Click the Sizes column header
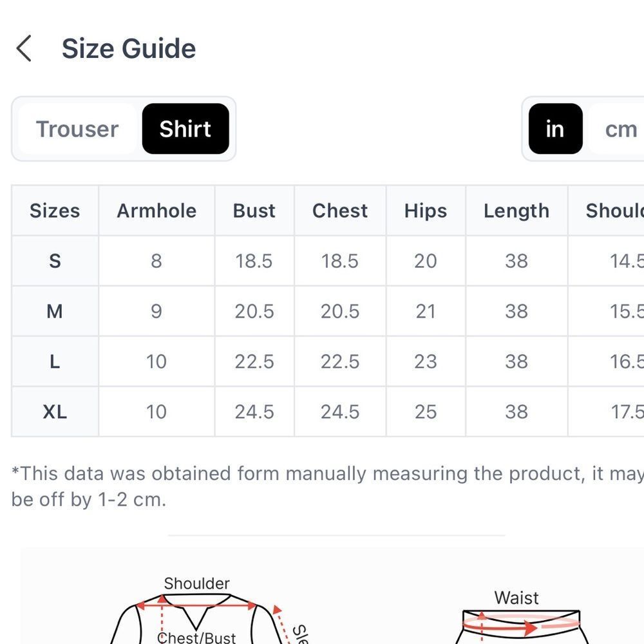The height and width of the screenshot is (644, 644). 55,211
